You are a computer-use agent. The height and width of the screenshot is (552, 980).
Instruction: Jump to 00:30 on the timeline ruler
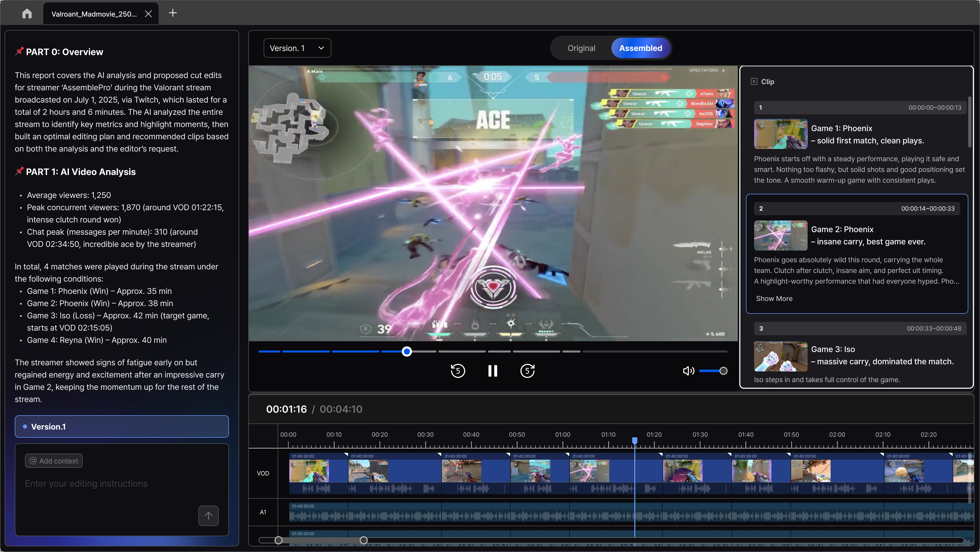[425, 434]
